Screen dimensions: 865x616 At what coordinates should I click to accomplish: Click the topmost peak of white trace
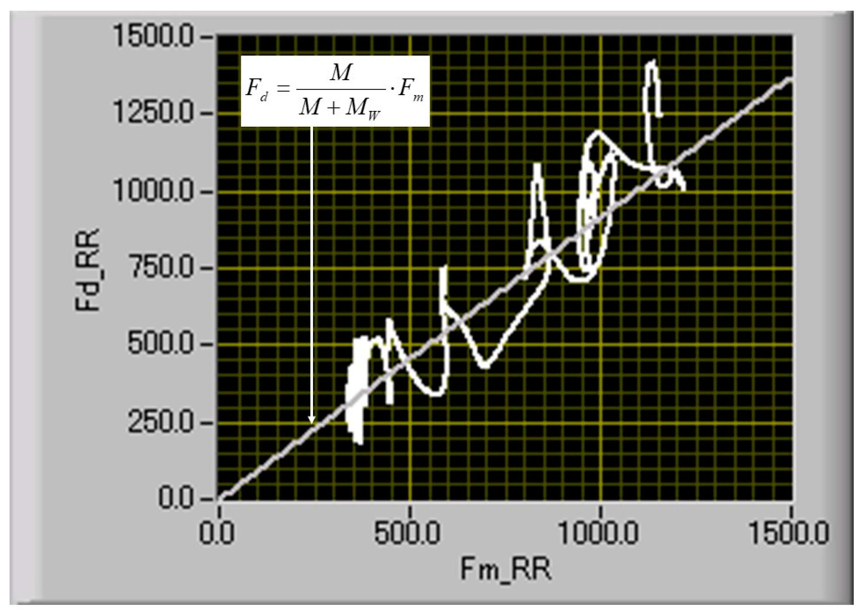(652, 62)
